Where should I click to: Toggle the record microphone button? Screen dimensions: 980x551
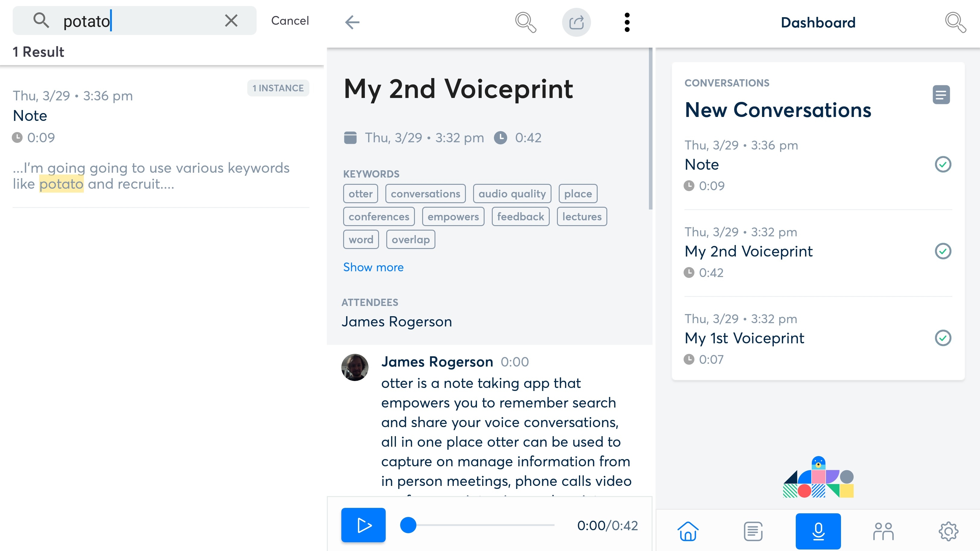click(818, 531)
